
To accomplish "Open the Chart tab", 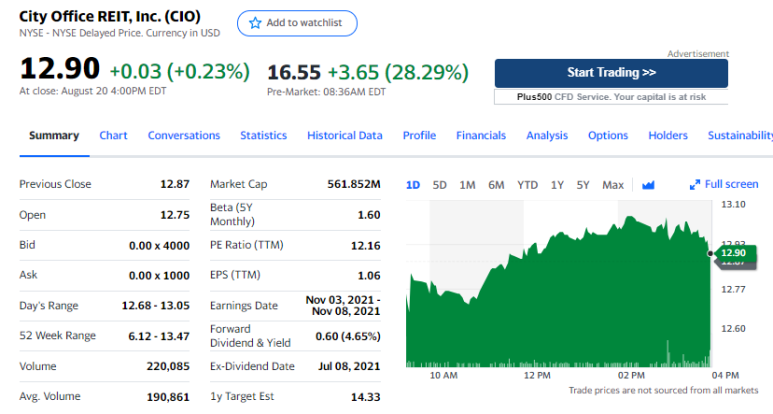I will coord(113,136).
